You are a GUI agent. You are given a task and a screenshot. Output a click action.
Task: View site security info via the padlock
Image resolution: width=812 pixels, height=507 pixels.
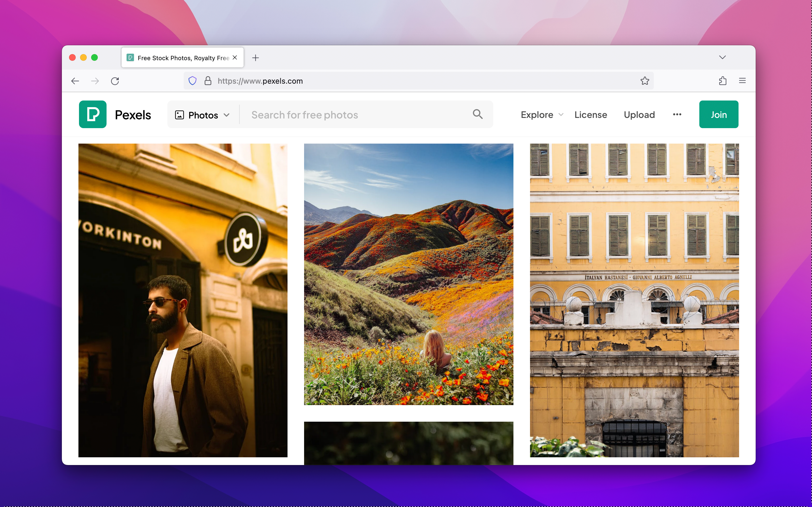(208, 81)
